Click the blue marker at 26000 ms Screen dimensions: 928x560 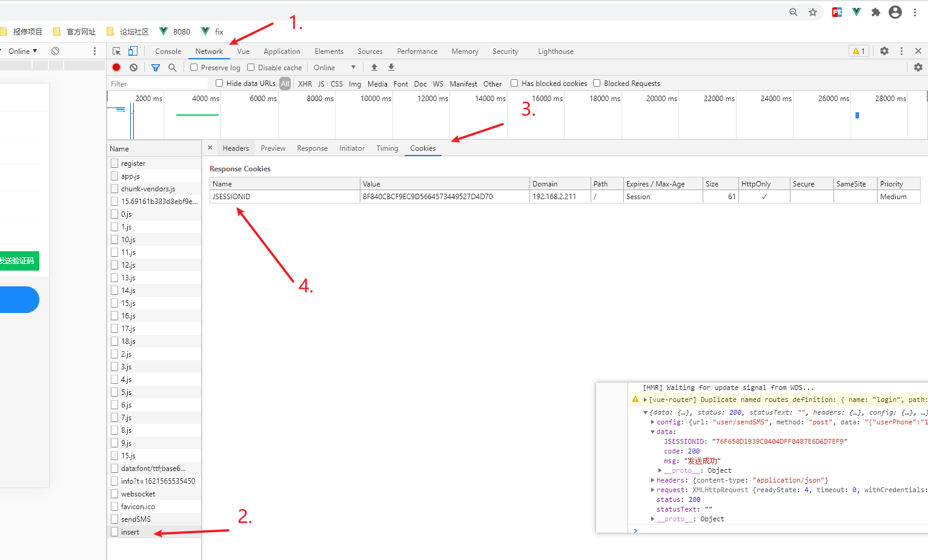857,115
